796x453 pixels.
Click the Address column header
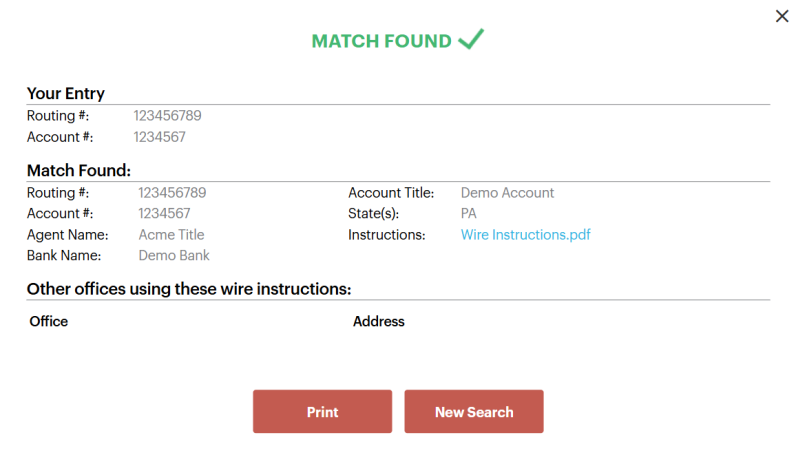click(x=379, y=321)
